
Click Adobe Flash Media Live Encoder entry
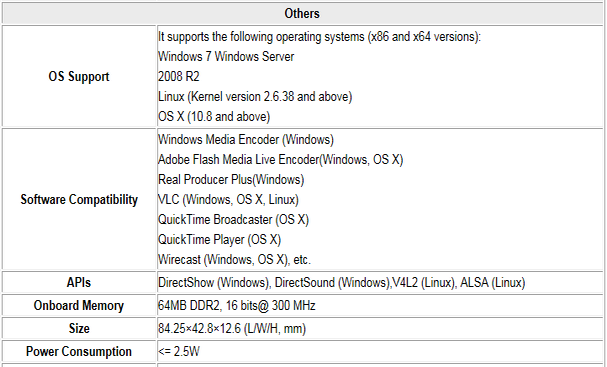point(281,159)
